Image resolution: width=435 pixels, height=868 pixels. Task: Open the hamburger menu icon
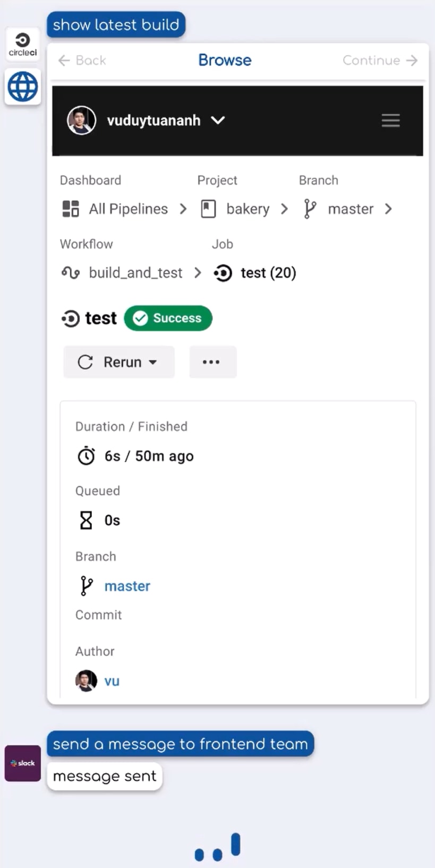[390, 121]
